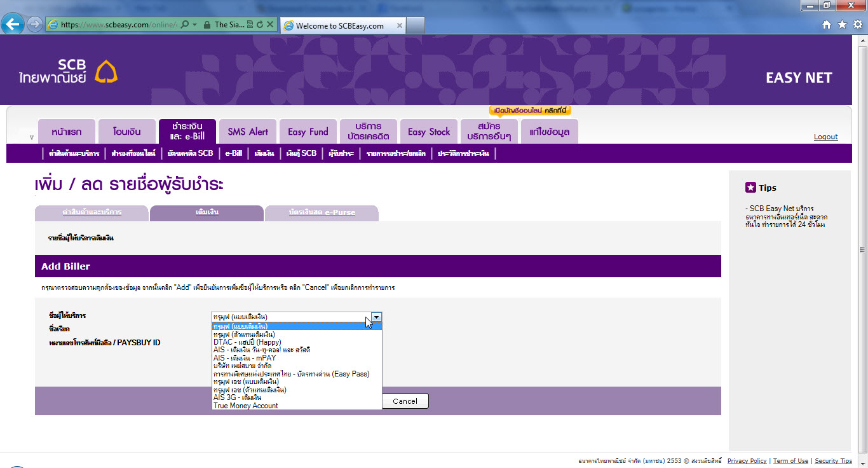Screen dimensions: 868x468
Task: Open browser Tools gear icon
Action: pyautogui.click(x=857, y=25)
